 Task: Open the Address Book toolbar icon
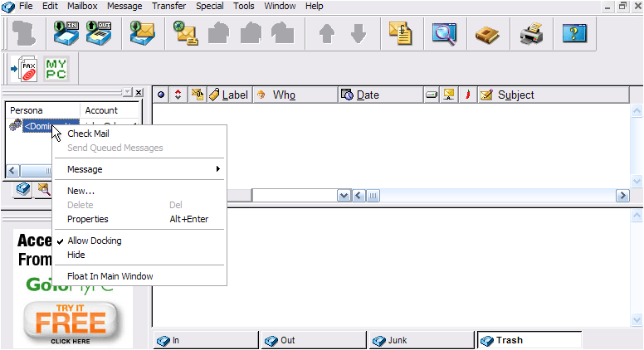(x=487, y=35)
